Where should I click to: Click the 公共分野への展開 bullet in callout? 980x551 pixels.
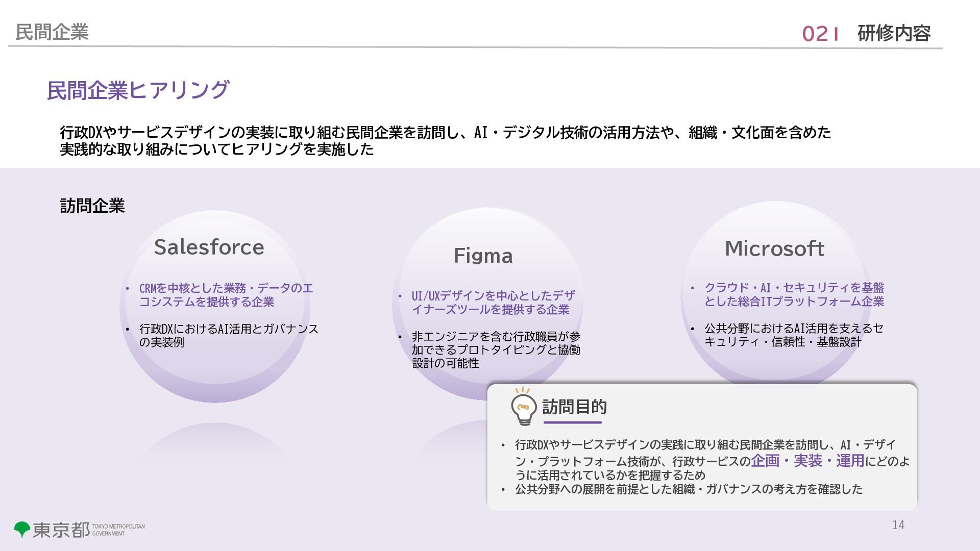[688, 489]
